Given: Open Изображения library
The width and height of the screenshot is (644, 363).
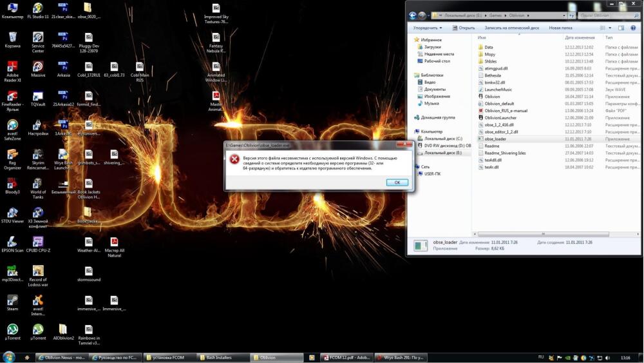Looking at the screenshot, I should 437,96.
